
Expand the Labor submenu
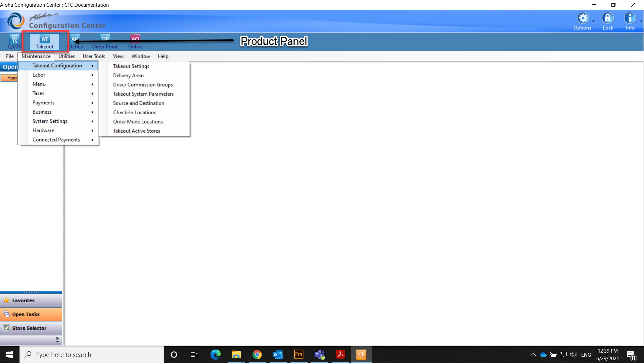[x=58, y=75]
